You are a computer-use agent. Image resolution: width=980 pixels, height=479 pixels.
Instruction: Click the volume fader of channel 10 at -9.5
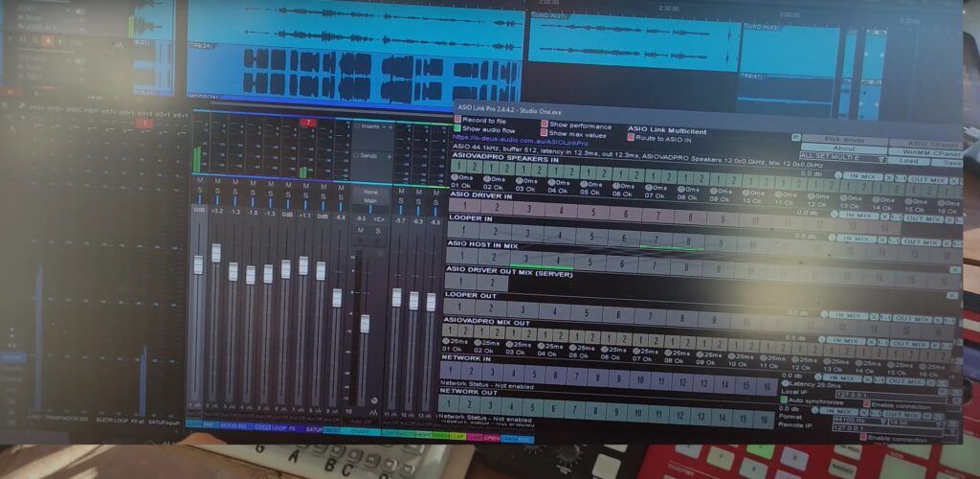point(365,324)
